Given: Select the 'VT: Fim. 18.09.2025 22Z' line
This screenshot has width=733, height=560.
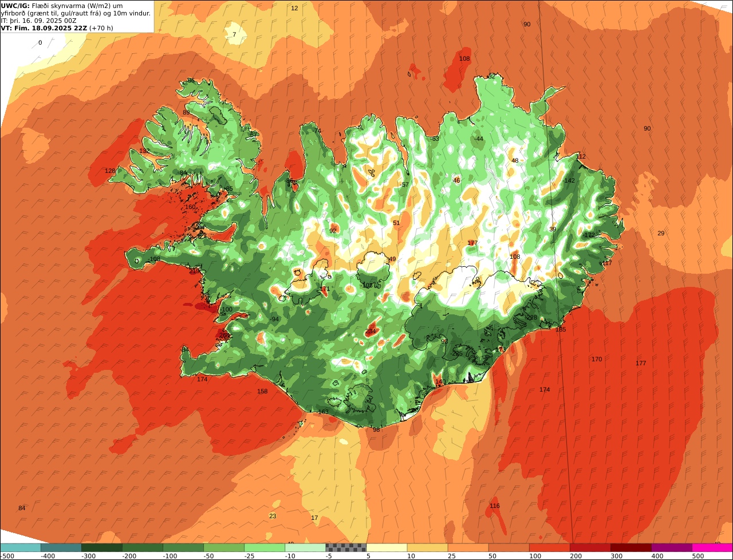Looking at the screenshot, I should (x=57, y=28).
